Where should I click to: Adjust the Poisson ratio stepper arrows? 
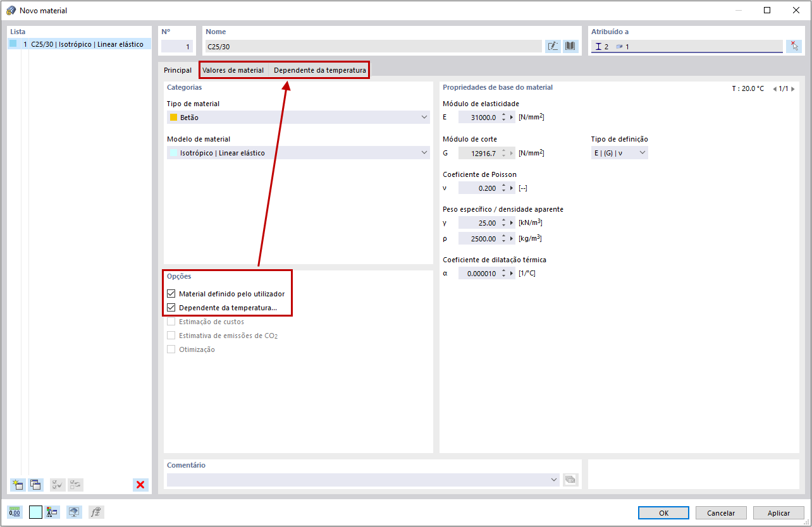503,188
